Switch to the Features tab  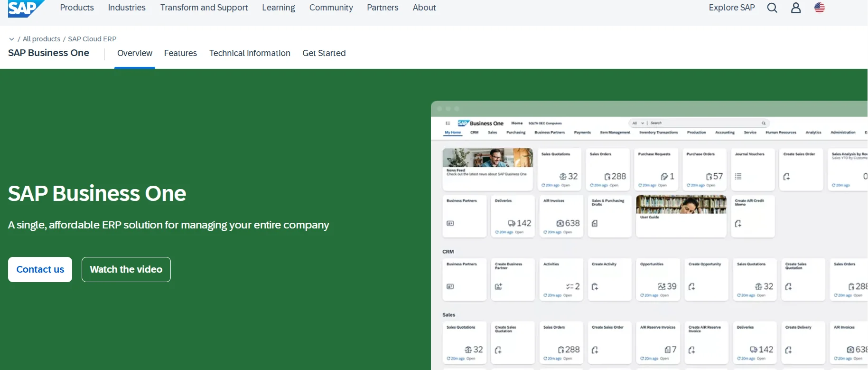pyautogui.click(x=180, y=53)
